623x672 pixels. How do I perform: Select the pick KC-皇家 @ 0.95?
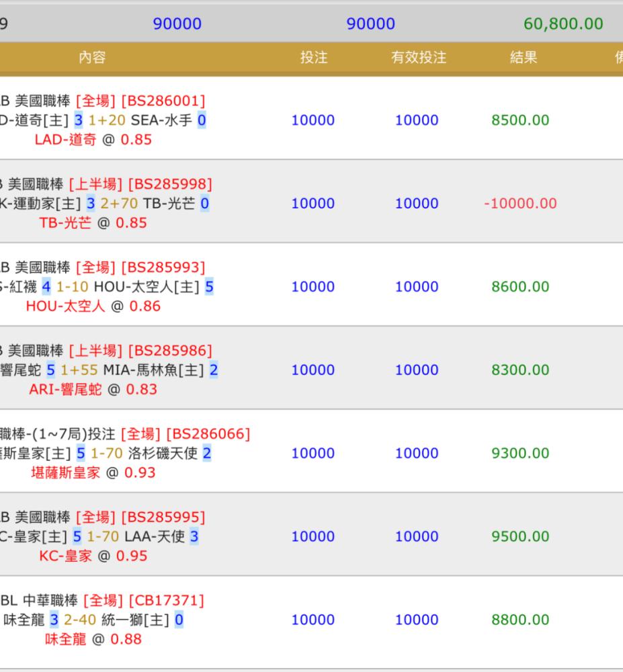[93, 556]
